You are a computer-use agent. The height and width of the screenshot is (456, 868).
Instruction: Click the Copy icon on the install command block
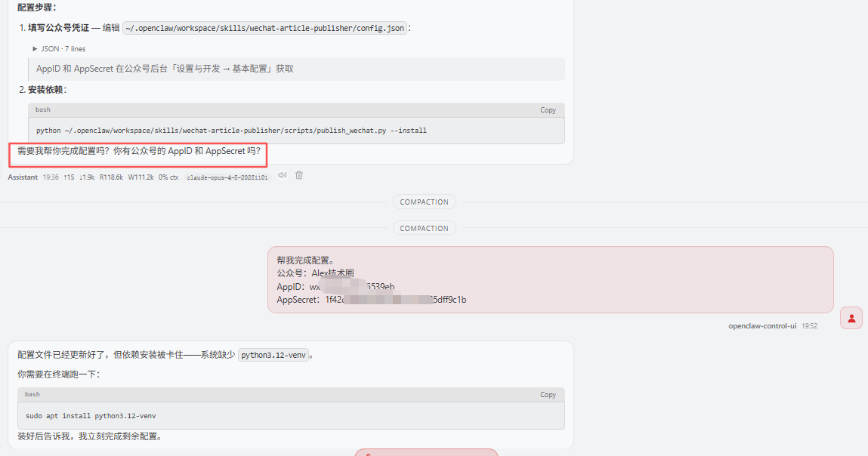pos(548,109)
